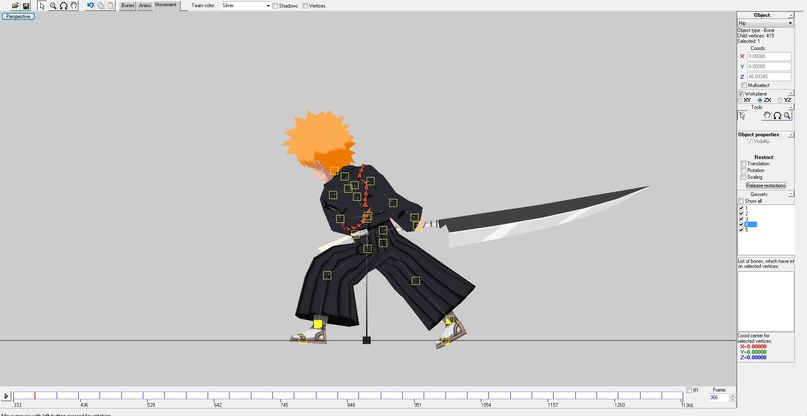807x416 pixels.
Task: Click the save floppy disk icon
Action: point(26,6)
